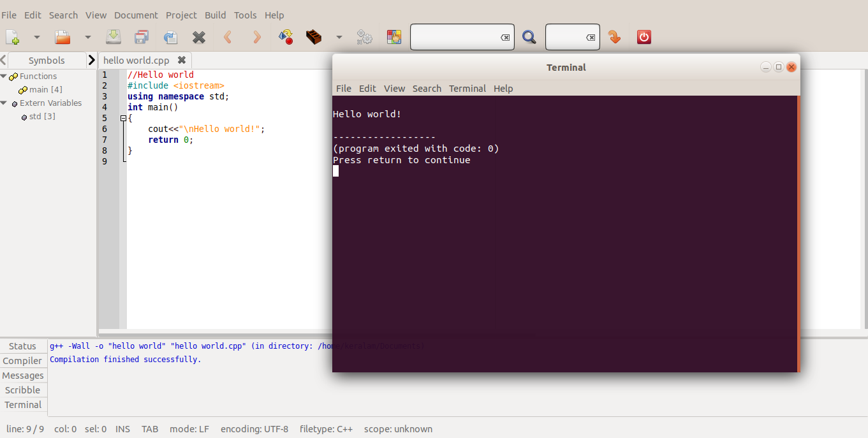This screenshot has height=438, width=868.
Task: Open the New file template dropdown arrow
Action: pyautogui.click(x=36, y=37)
